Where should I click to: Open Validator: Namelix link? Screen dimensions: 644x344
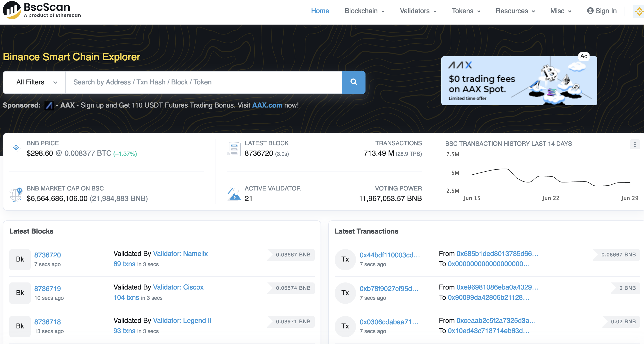coord(180,253)
